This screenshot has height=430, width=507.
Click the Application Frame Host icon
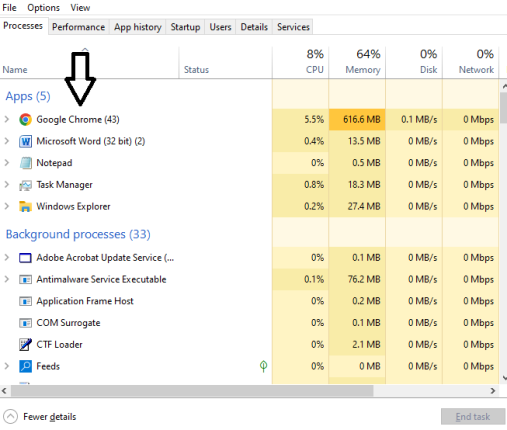25,301
